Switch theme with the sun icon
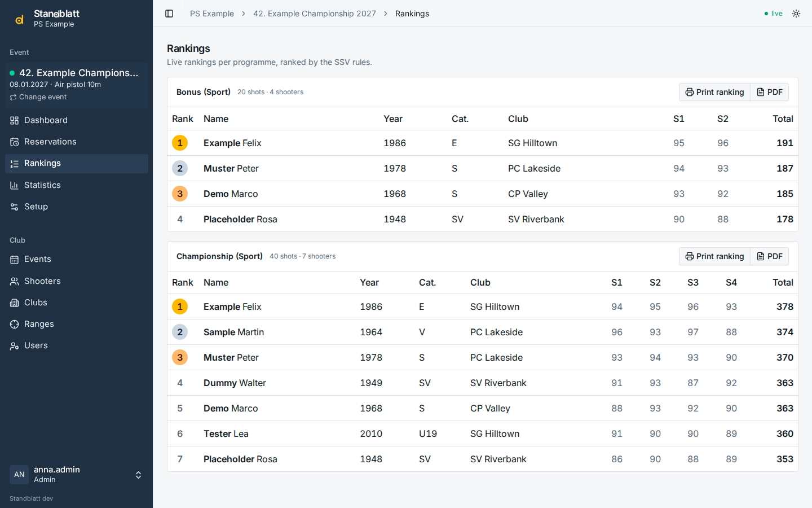 coord(796,14)
